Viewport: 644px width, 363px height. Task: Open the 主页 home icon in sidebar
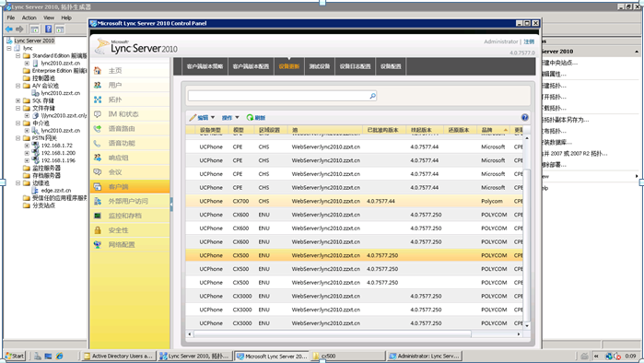(x=98, y=71)
